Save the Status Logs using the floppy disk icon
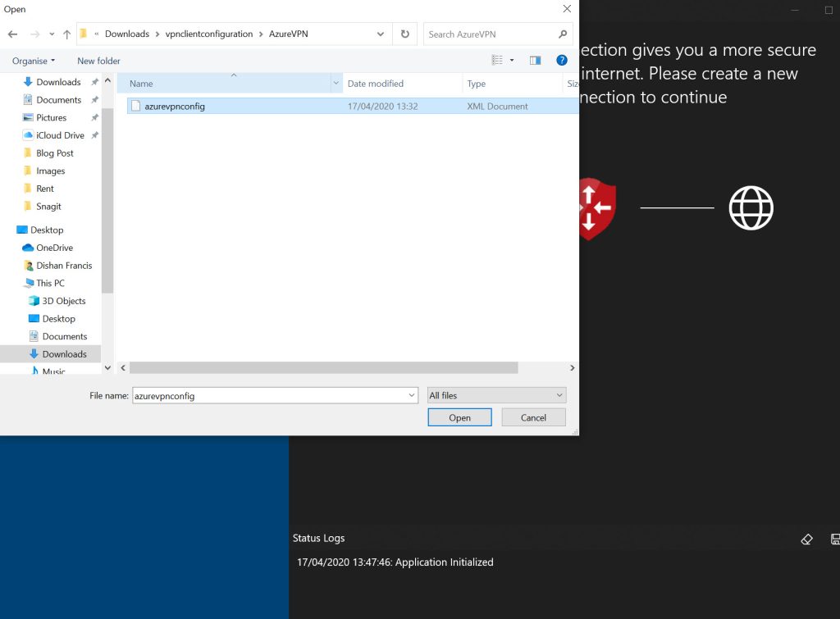This screenshot has height=619, width=840. (x=835, y=539)
